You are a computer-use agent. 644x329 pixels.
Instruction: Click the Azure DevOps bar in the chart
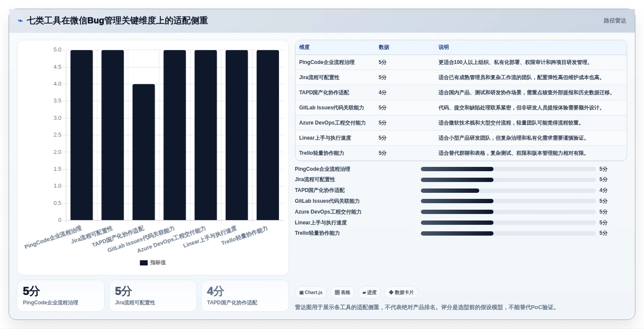(206, 135)
